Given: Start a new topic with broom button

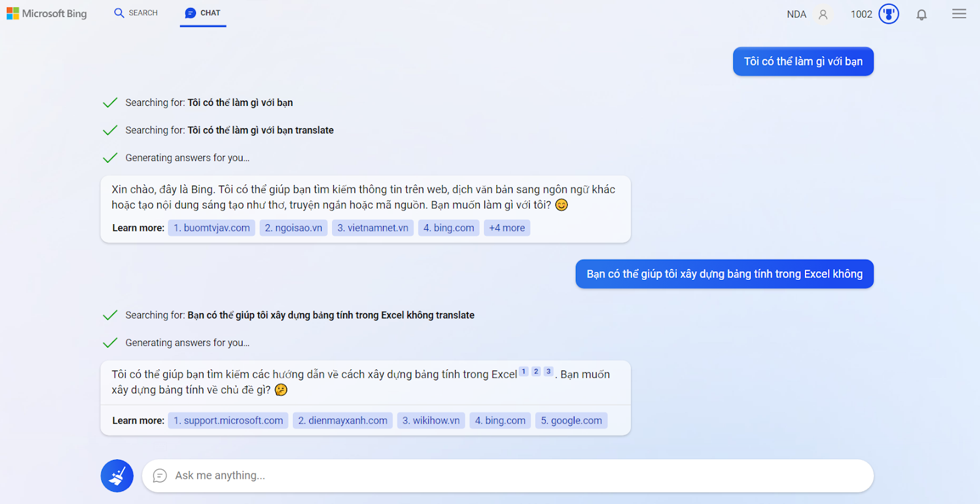Looking at the screenshot, I should [117, 476].
